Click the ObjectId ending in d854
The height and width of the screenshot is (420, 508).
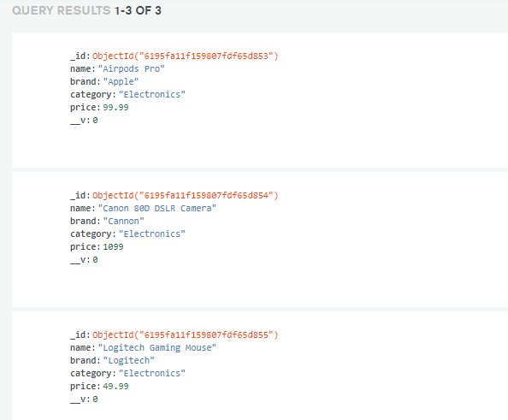point(186,195)
